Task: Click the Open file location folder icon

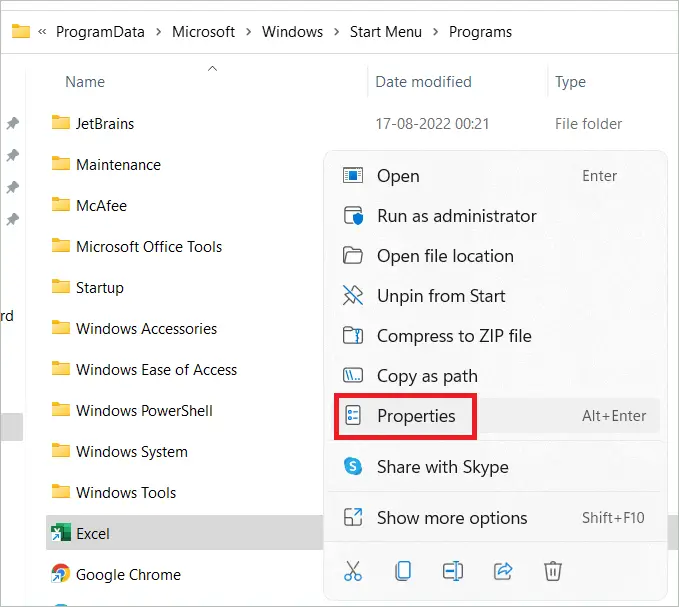Action: coord(353,255)
